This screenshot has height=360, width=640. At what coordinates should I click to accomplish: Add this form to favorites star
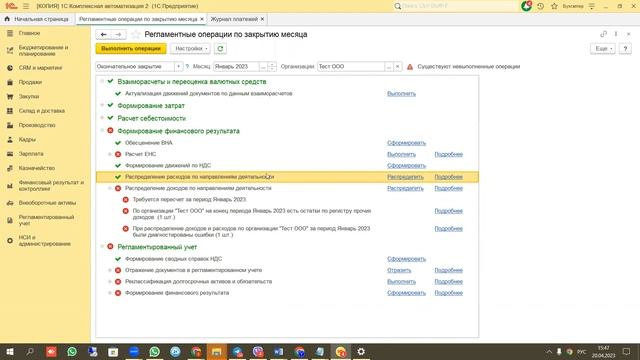click(136, 35)
